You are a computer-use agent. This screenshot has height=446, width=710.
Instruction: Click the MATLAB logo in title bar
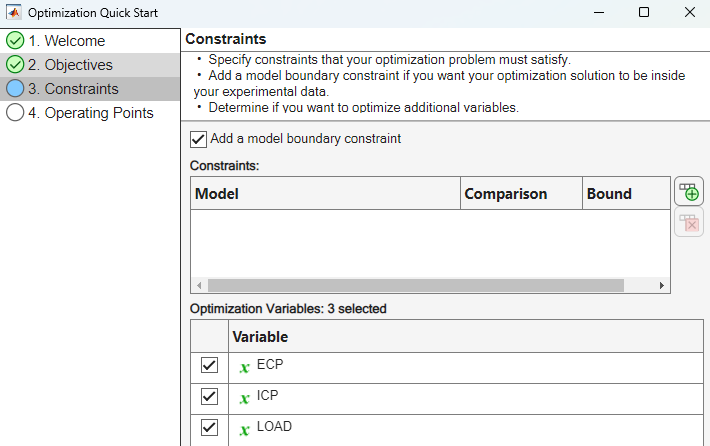[x=14, y=12]
